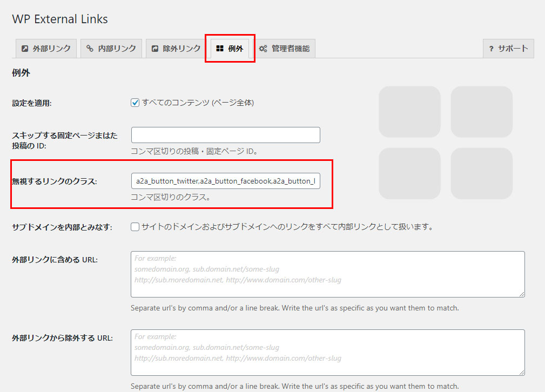
Task: Focus the スキップする投稿 ID input field
Action: (x=225, y=135)
